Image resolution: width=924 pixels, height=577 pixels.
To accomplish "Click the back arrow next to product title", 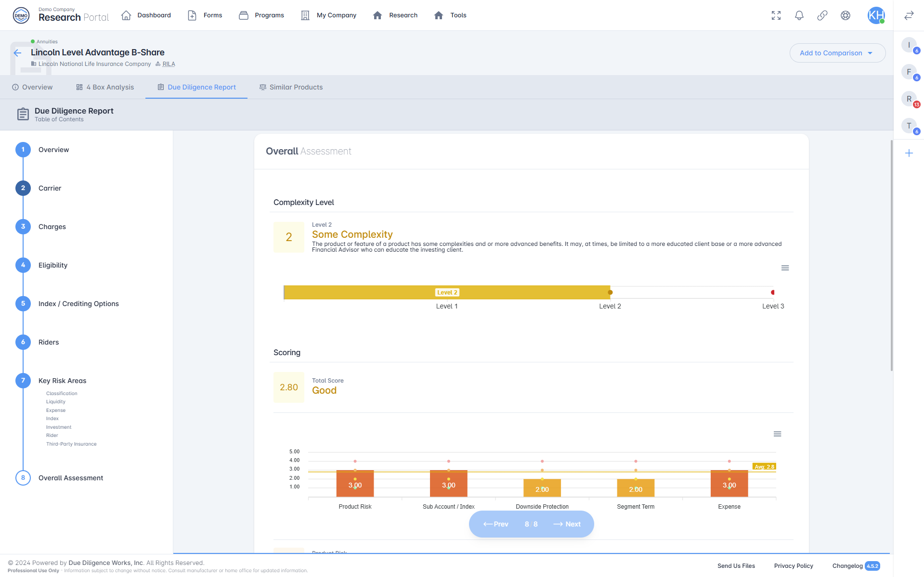I will pyautogui.click(x=17, y=53).
